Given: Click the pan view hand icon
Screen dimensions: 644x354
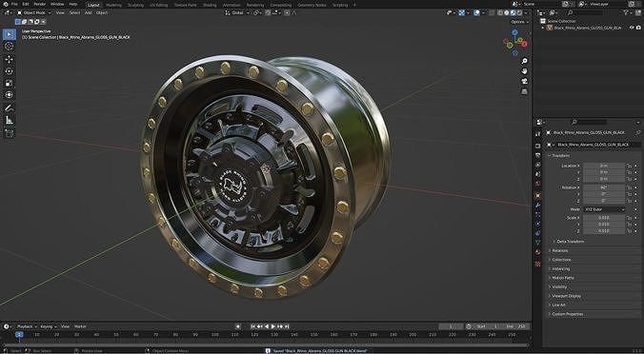Looking at the screenshot, I should (524, 71).
